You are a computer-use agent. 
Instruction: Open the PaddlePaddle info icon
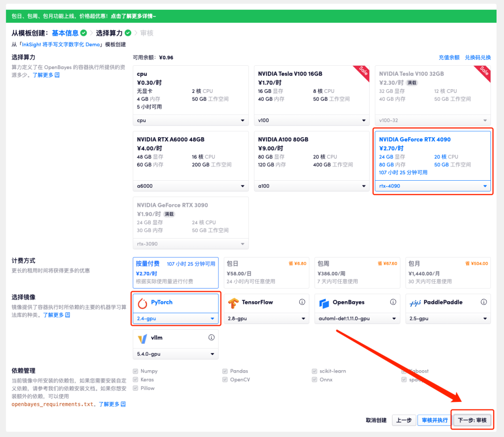(x=483, y=302)
